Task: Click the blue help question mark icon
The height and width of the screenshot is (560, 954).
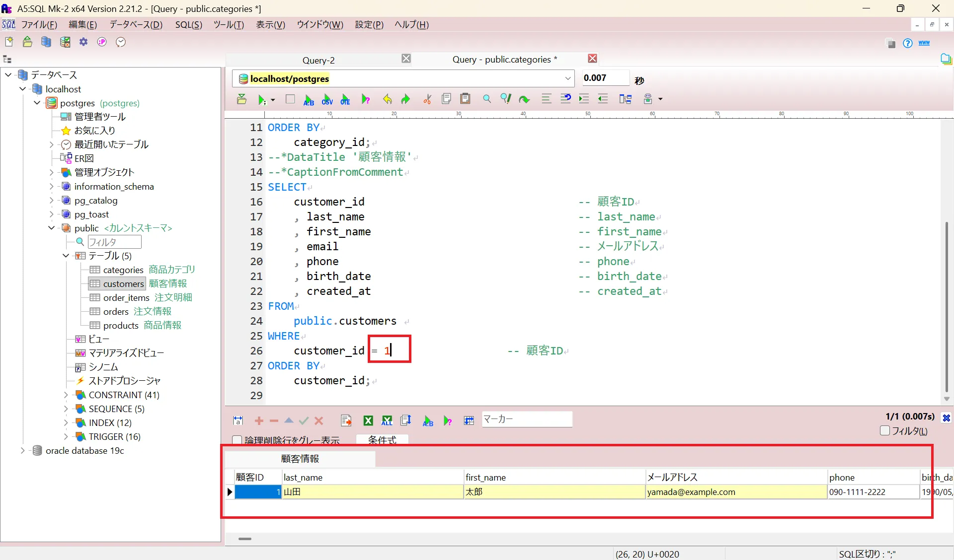Action: [x=908, y=43]
